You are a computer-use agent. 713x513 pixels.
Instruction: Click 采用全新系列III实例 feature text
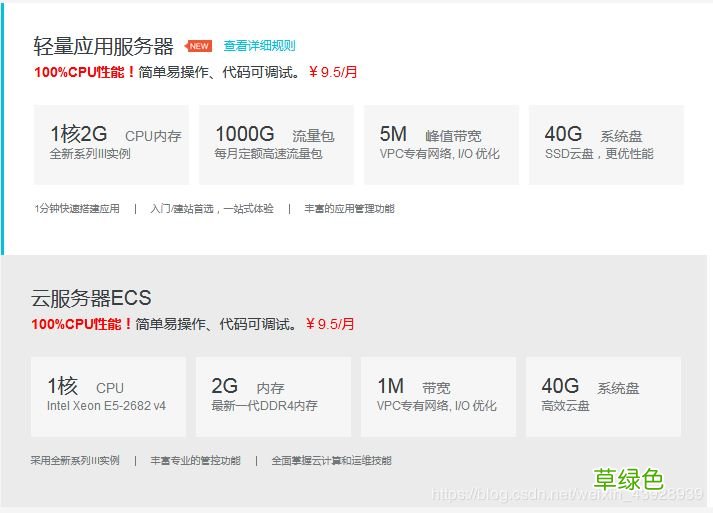pyautogui.click(x=75, y=461)
